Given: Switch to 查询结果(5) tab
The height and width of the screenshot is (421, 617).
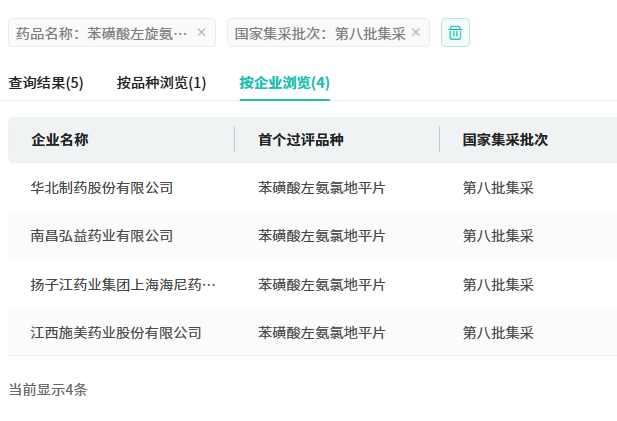Looking at the screenshot, I should pos(46,83).
